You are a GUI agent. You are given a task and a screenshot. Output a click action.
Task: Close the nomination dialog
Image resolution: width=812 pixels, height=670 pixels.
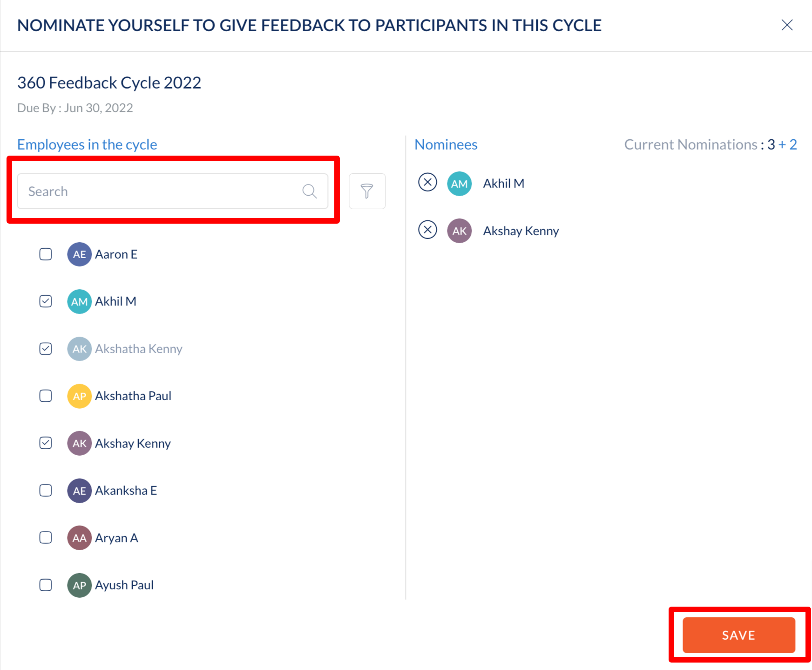pos(787,25)
